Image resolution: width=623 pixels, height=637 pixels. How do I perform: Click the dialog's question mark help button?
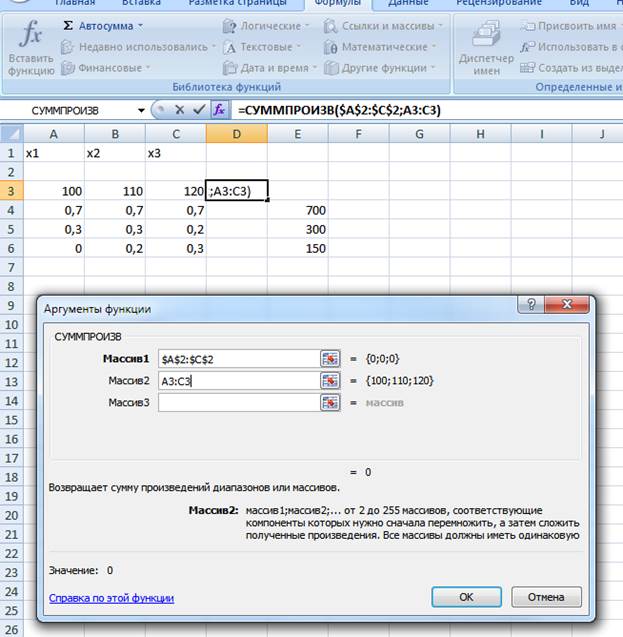coord(530,307)
